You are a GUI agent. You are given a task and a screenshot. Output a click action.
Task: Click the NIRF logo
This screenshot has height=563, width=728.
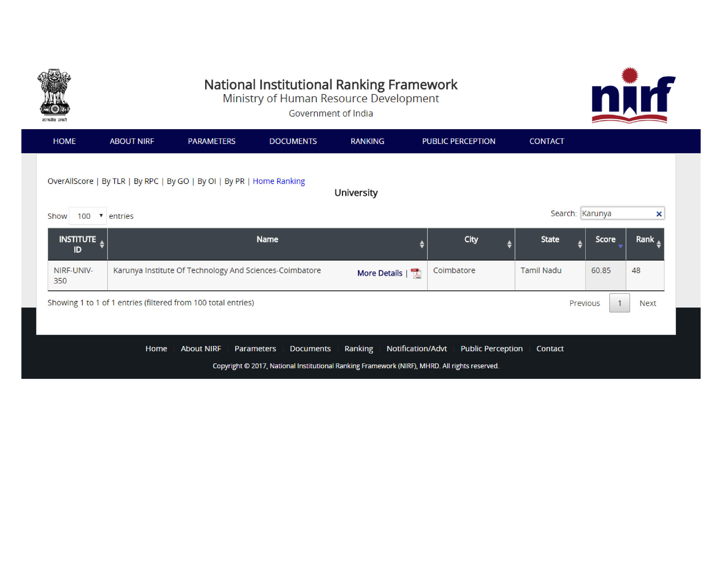point(633,95)
